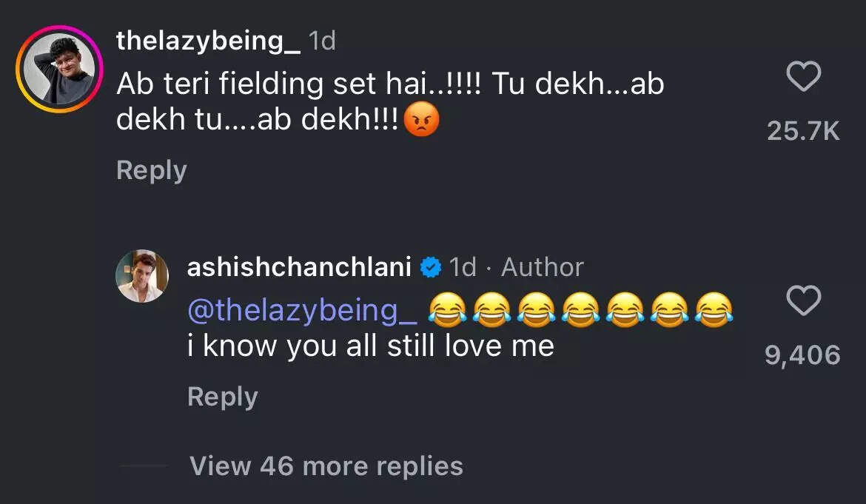The width and height of the screenshot is (866, 504).
Task: Click the username ashishchanchlani
Action: tap(300, 266)
